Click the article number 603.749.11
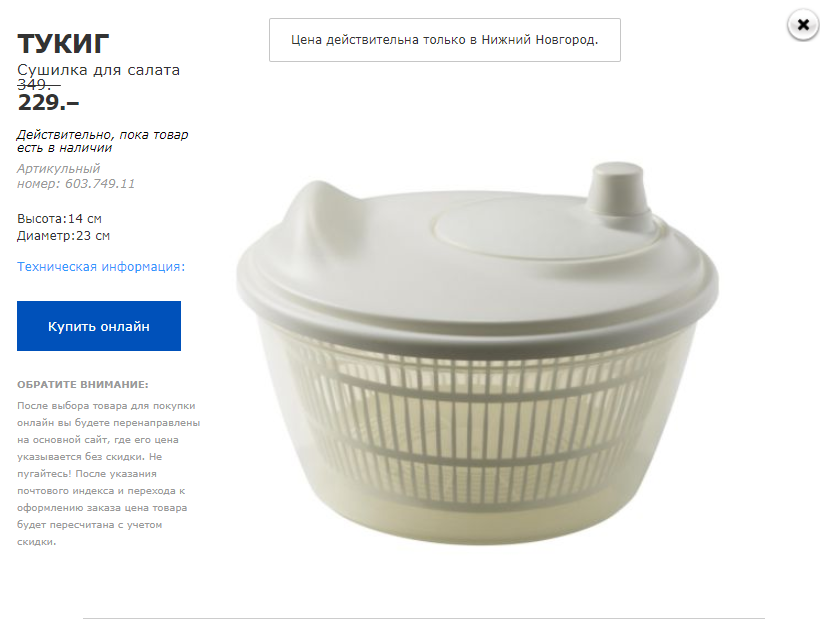Image resolution: width=824 pixels, height=622 pixels. click(x=100, y=184)
